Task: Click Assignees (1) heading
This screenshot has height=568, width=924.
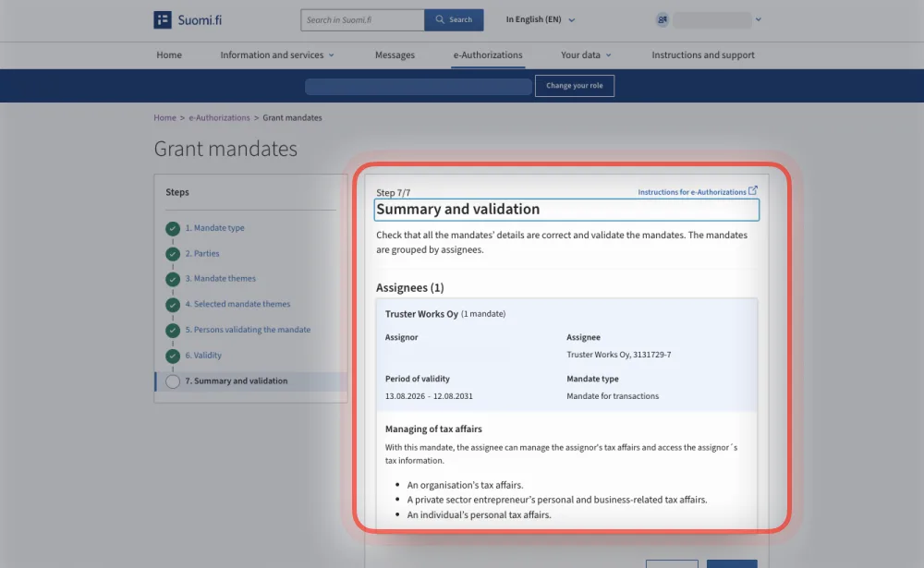Action: click(x=410, y=287)
